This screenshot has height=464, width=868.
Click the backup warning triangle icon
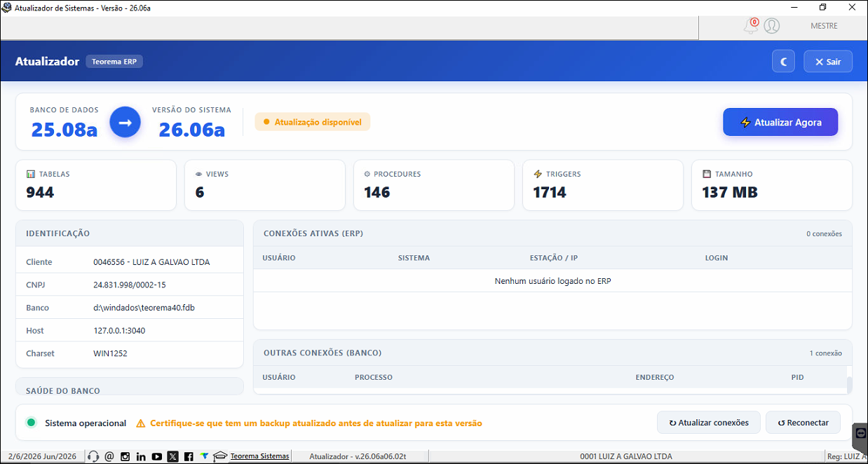point(141,423)
